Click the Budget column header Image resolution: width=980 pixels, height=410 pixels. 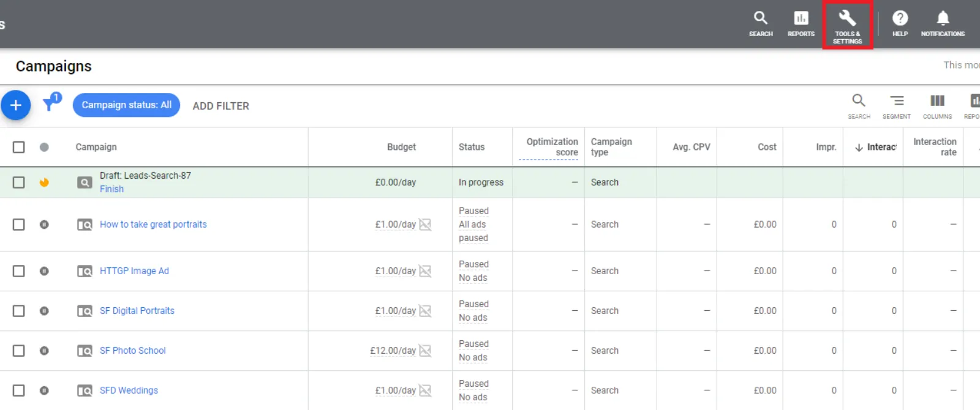tap(401, 147)
